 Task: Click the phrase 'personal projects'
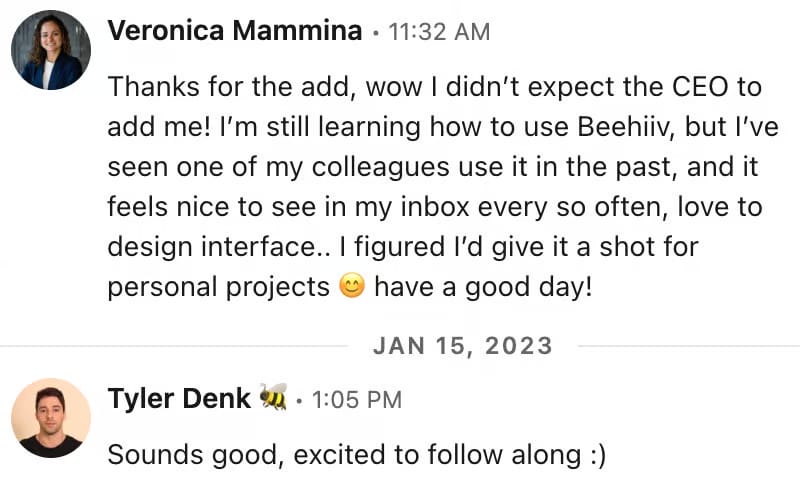[218, 288]
